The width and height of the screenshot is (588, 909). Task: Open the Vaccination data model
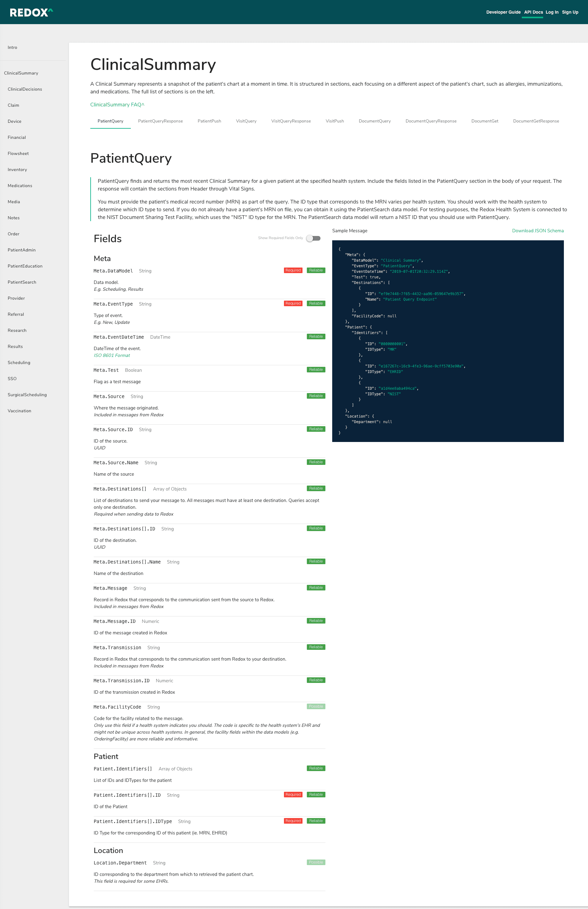coord(19,411)
